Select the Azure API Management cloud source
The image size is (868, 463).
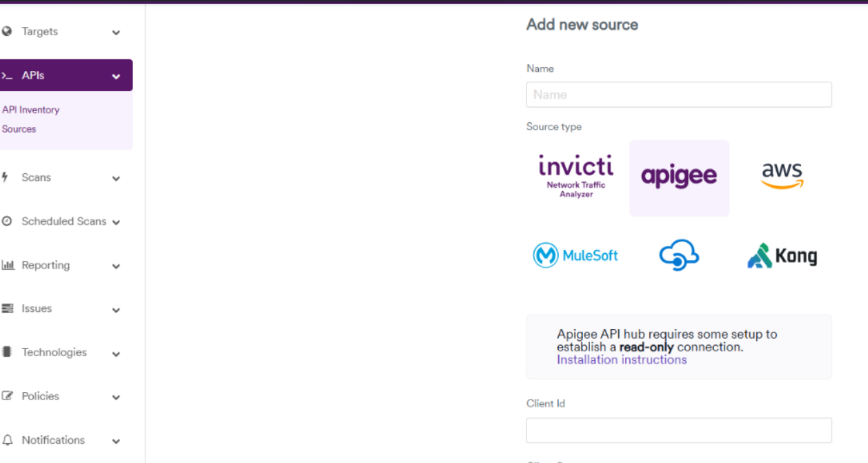pyautogui.click(x=679, y=255)
